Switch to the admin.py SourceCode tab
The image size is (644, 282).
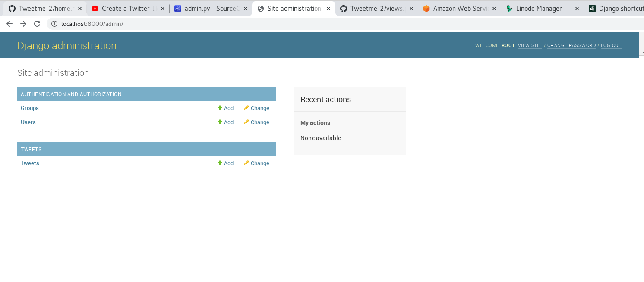coord(210,9)
